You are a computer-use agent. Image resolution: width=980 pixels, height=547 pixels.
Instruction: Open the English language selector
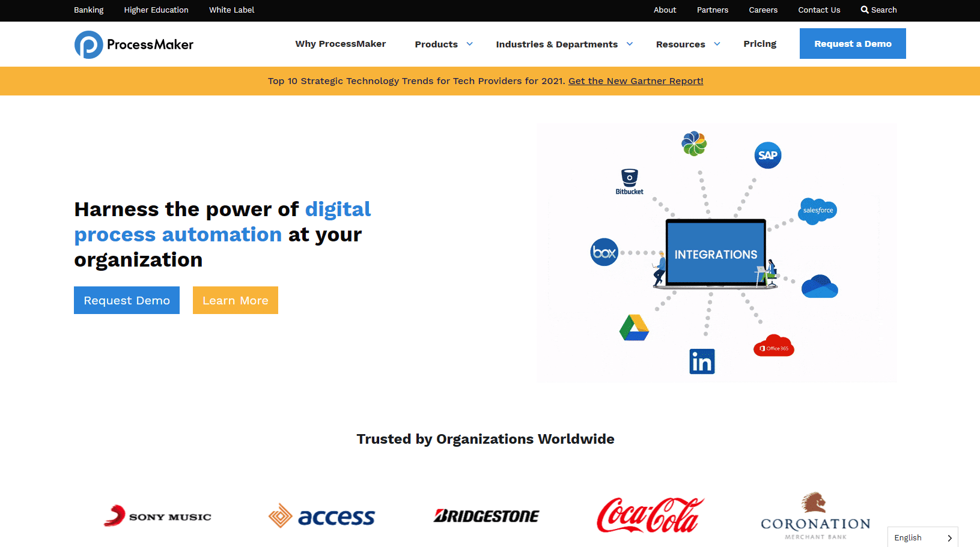pos(922,537)
